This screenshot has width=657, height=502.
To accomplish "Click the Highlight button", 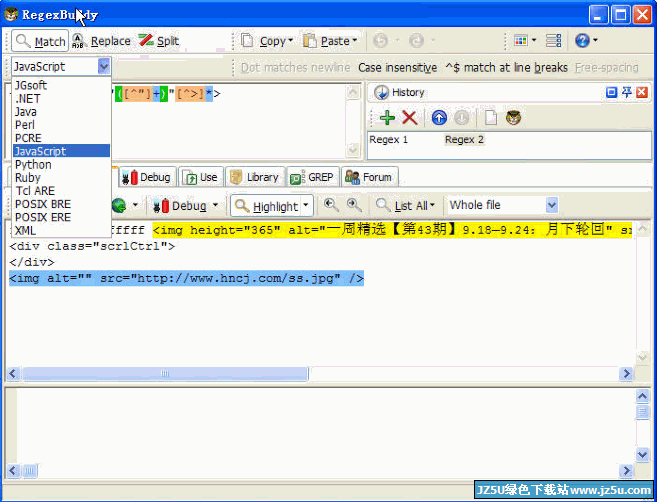I will tap(266, 206).
